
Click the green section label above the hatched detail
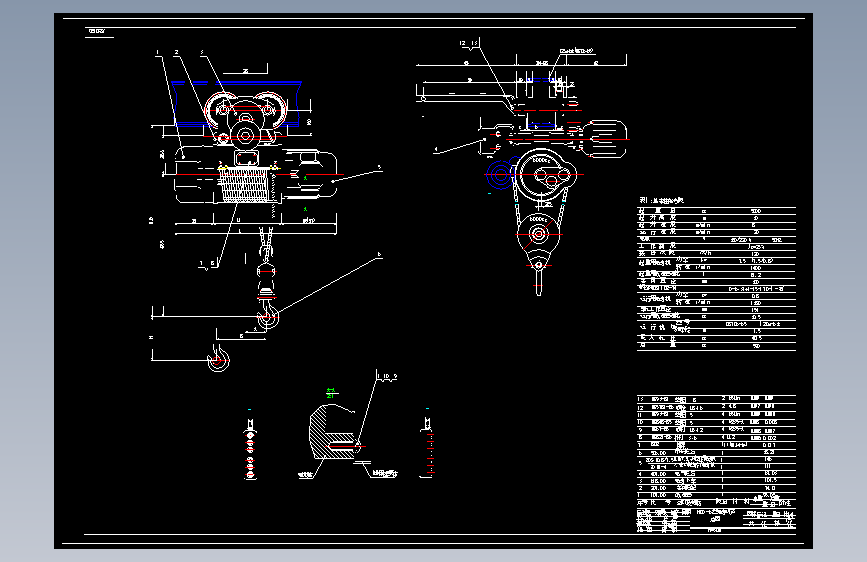331,393
